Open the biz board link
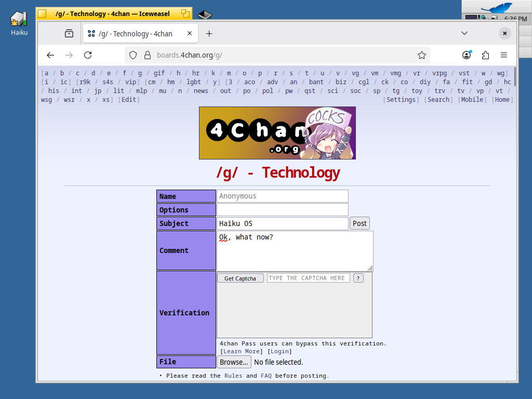Image resolution: width=532 pixels, height=399 pixels. click(x=341, y=82)
